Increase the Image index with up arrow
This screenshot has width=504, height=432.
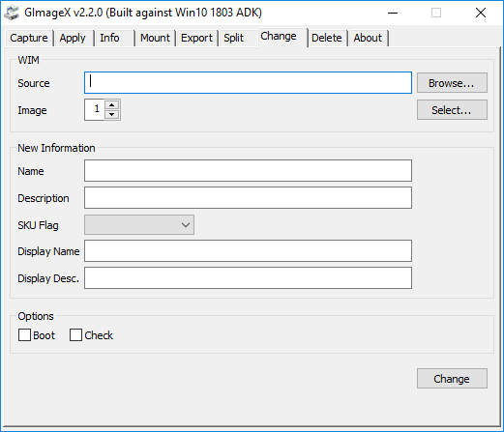[x=112, y=105]
